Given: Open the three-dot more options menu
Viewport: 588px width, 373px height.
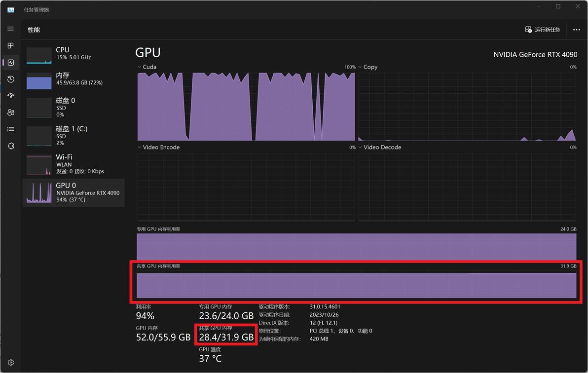Looking at the screenshot, I should (x=576, y=30).
